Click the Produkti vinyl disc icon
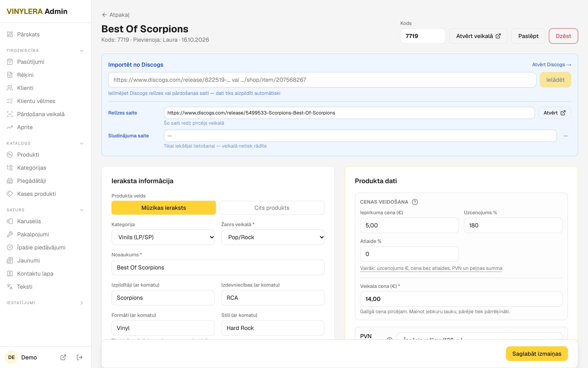This screenshot has height=368, width=588. 10,155
